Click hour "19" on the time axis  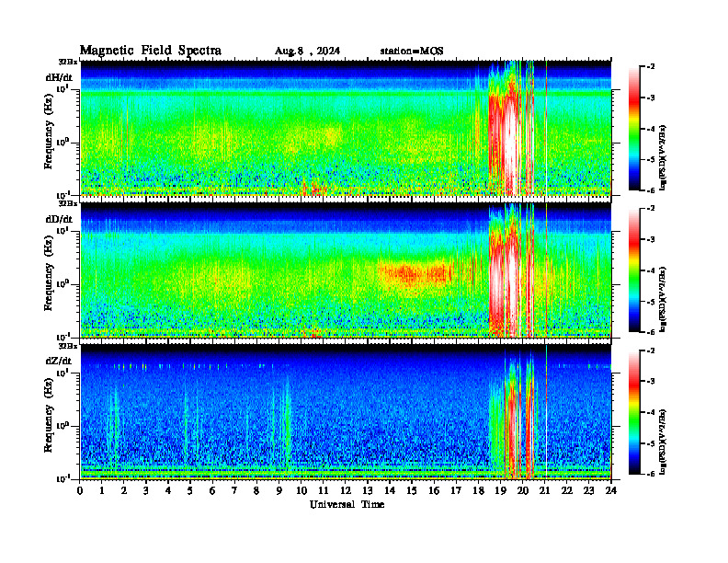pyautogui.click(x=500, y=490)
